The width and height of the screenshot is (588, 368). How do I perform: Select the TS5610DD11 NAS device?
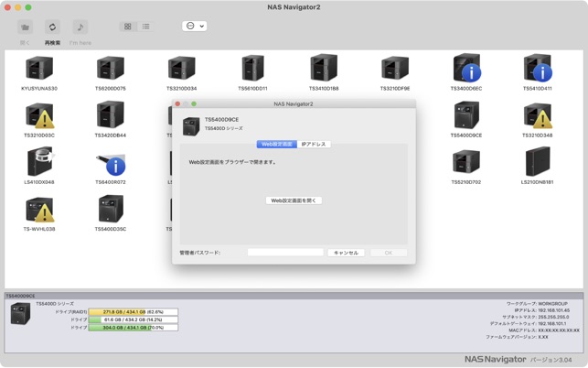252,73
